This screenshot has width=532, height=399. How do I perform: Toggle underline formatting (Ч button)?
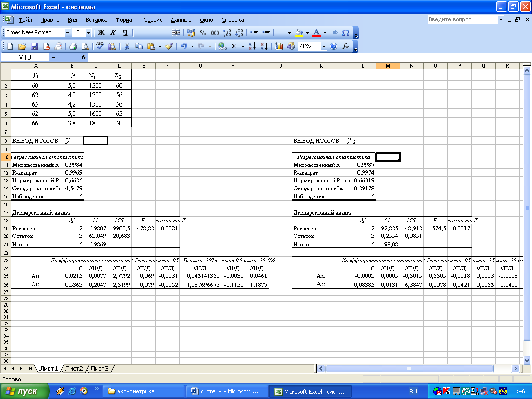[125, 33]
